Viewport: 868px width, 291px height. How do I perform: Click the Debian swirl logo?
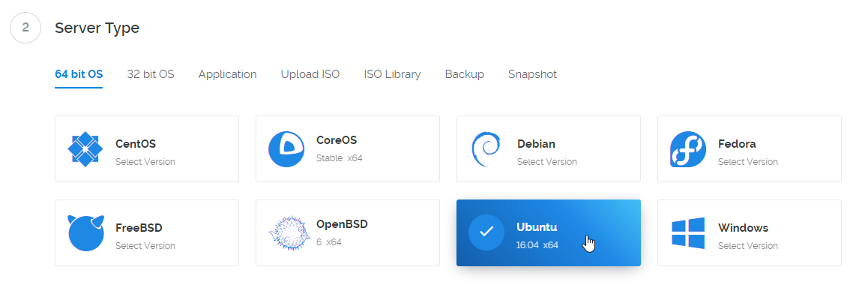(x=486, y=150)
